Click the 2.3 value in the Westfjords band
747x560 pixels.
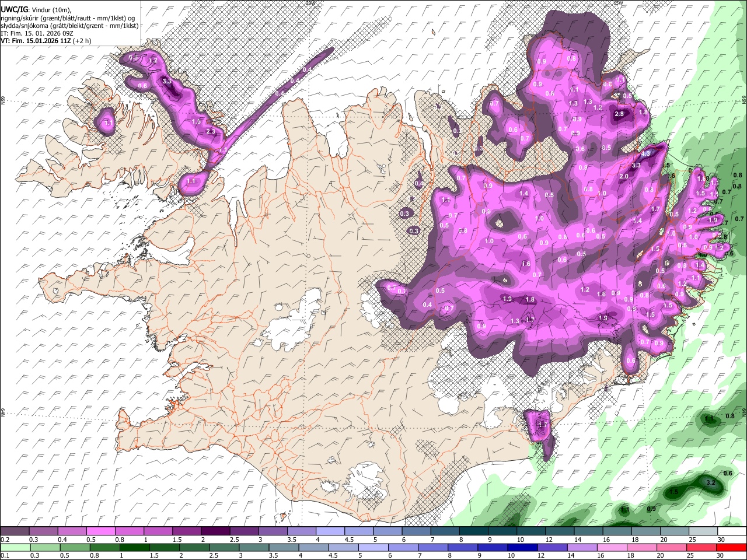[211, 132]
